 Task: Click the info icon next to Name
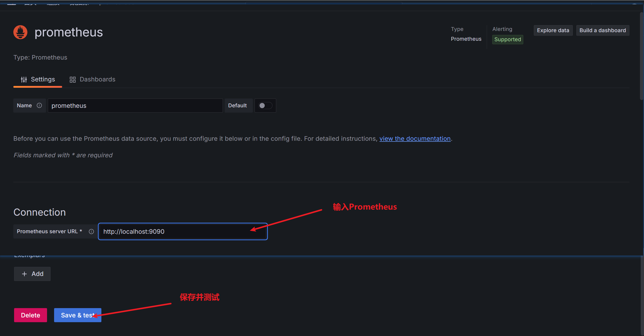[x=39, y=106]
